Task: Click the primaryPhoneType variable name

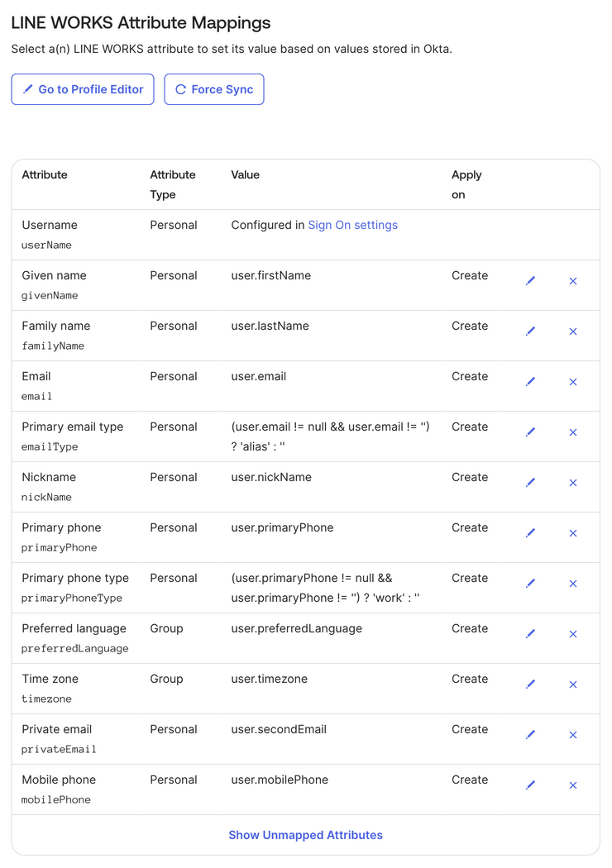Action: 72,598
